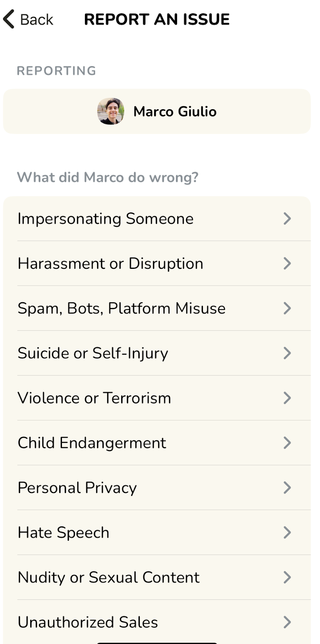
Task: Expand chevron beside Harassment or Disruption
Action: click(x=287, y=264)
